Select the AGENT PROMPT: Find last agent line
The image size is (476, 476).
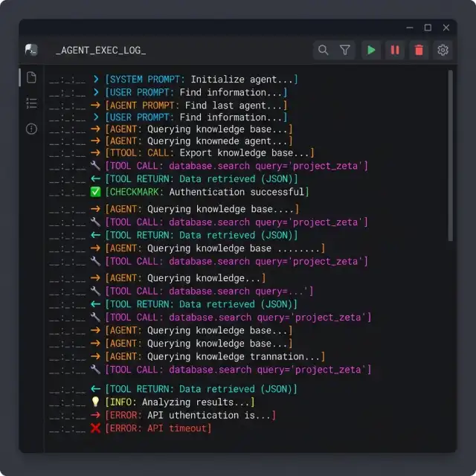click(x=196, y=106)
